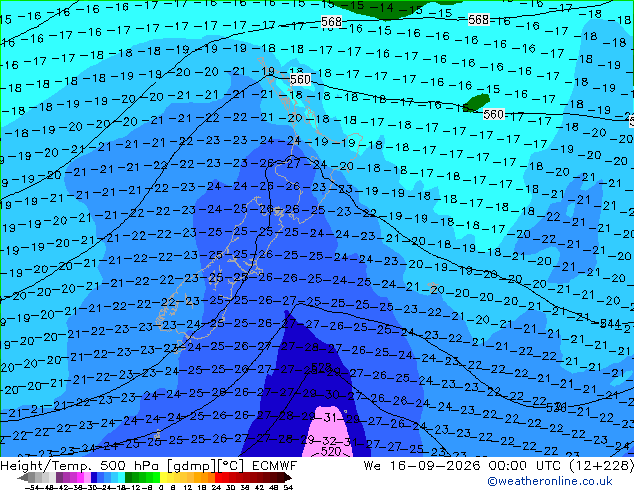The image size is (634, 490).
Task: Click the 520 height contour label
Action: pyautogui.click(x=331, y=451)
